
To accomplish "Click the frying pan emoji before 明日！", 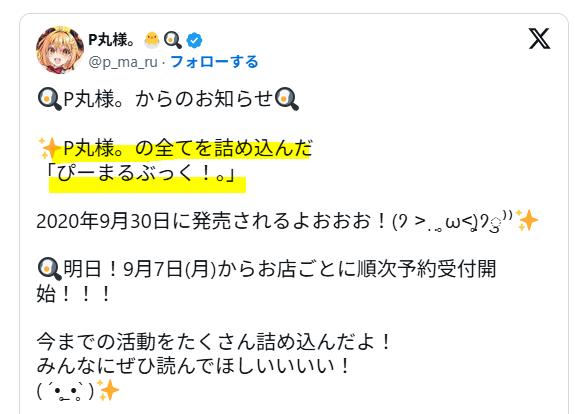I will point(50,269).
